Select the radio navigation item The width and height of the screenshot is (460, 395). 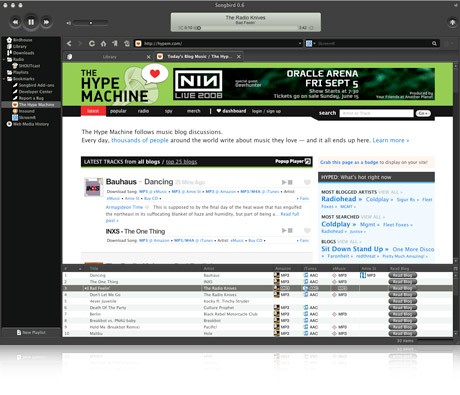point(143,111)
